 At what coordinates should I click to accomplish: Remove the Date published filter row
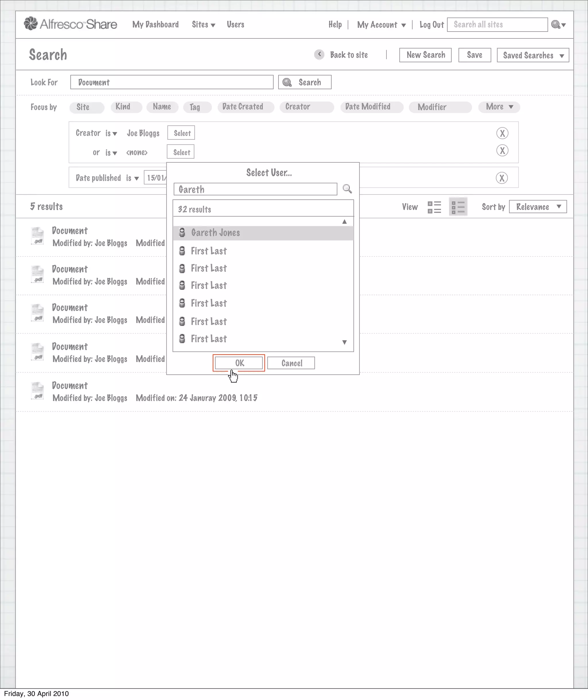click(x=502, y=178)
